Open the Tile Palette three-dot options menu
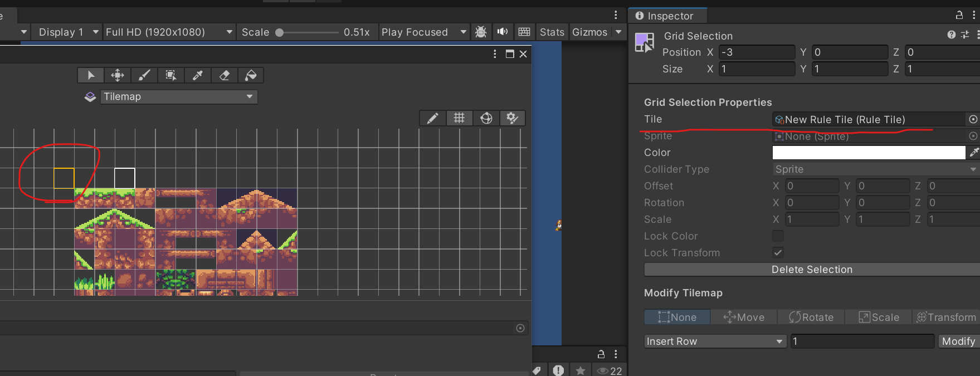This screenshot has height=376, width=980. 495,54
